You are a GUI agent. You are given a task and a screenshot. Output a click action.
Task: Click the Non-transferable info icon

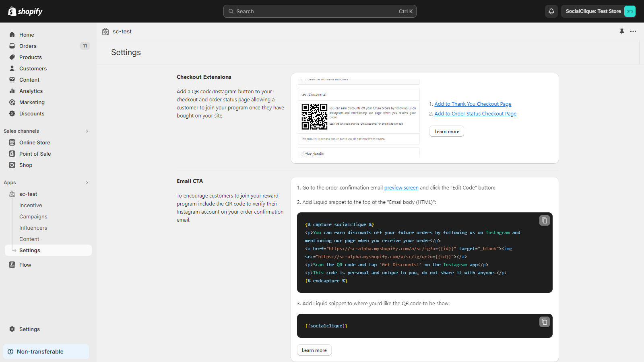[x=10, y=352]
